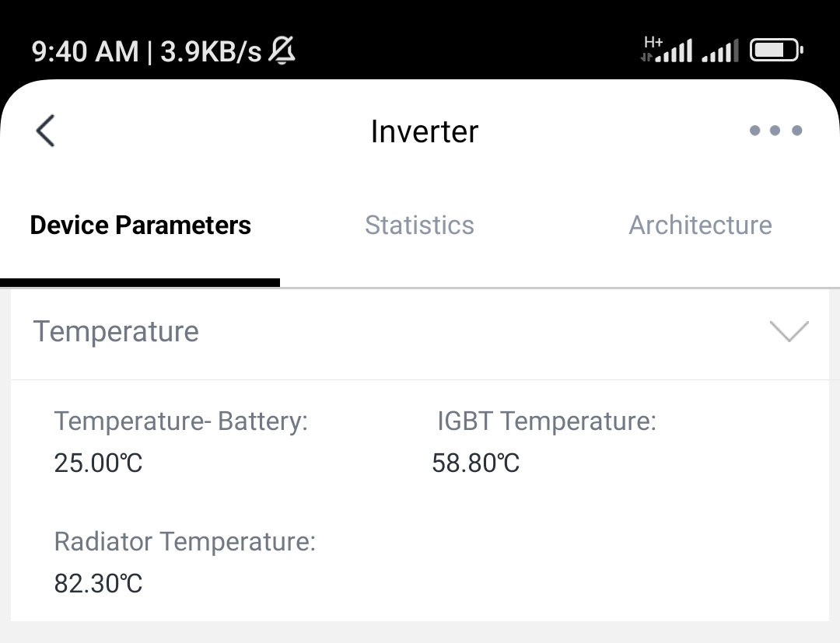Switch to the Statistics tab
840x643 pixels.
419,225
